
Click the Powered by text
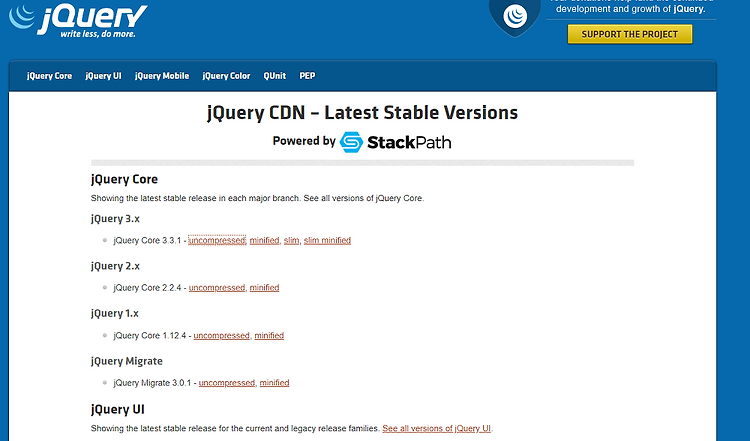[x=304, y=141]
